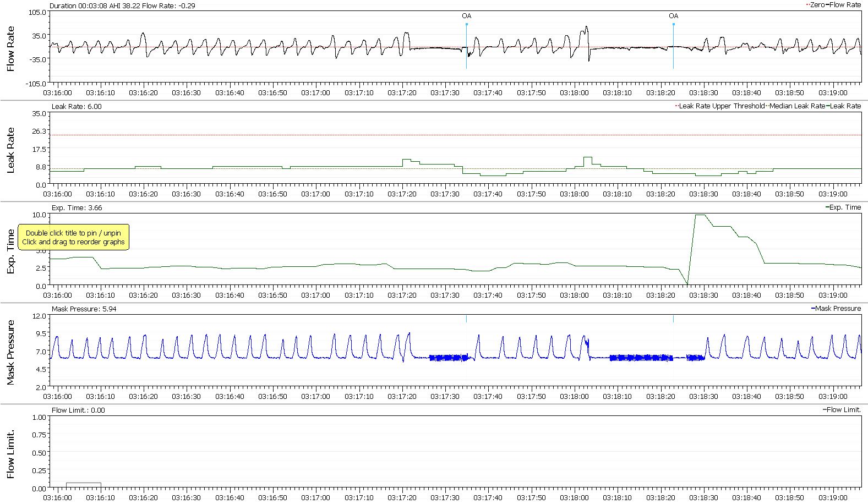Viewport: 868px width, 504px height.
Task: Click the Exp. Time peak near 03:18:28
Action: (700, 216)
